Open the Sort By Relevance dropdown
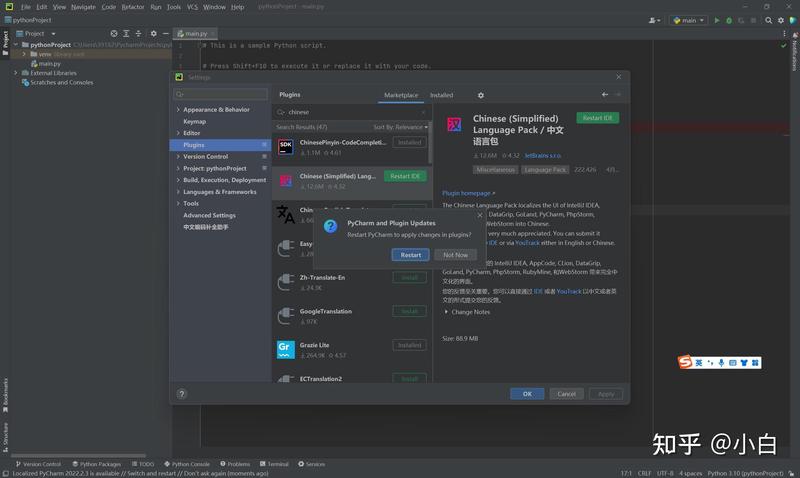 (x=401, y=127)
